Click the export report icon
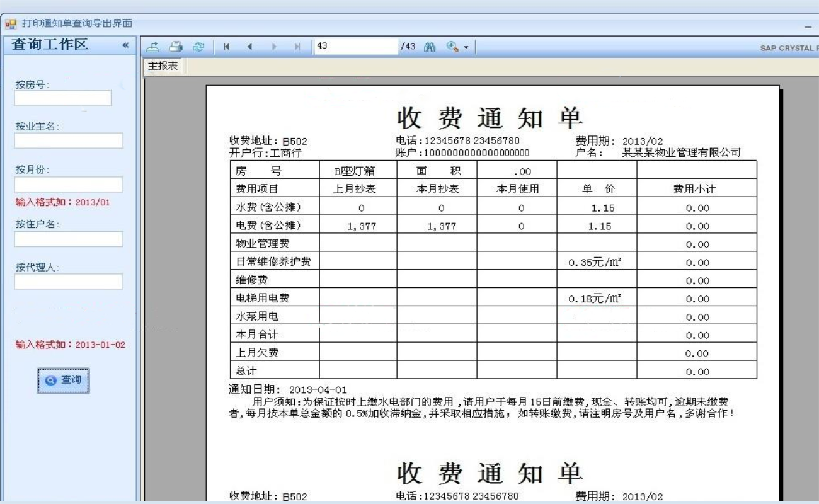The height and width of the screenshot is (504, 819). point(153,47)
